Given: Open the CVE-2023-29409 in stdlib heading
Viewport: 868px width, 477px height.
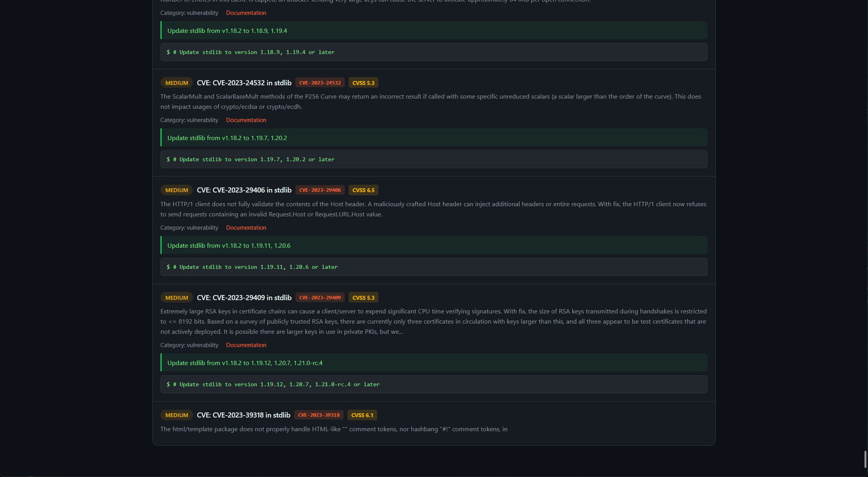Looking at the screenshot, I should click(x=244, y=297).
